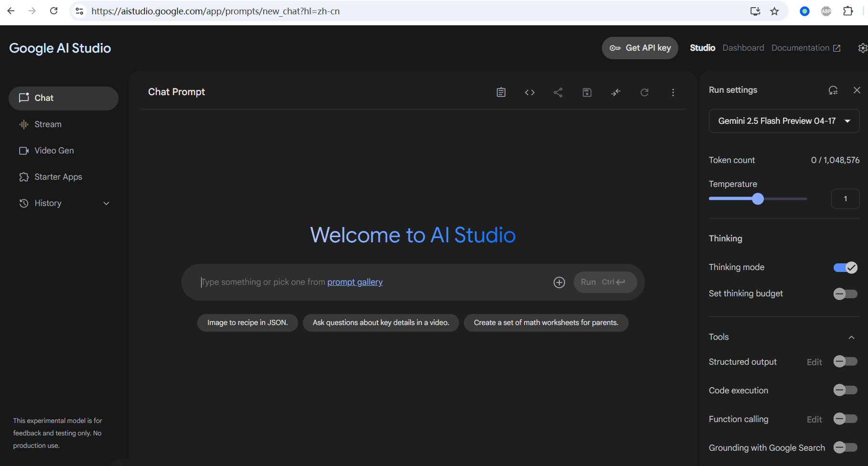Open the Documentation external link
This screenshot has width=868, height=466.
coord(806,48)
